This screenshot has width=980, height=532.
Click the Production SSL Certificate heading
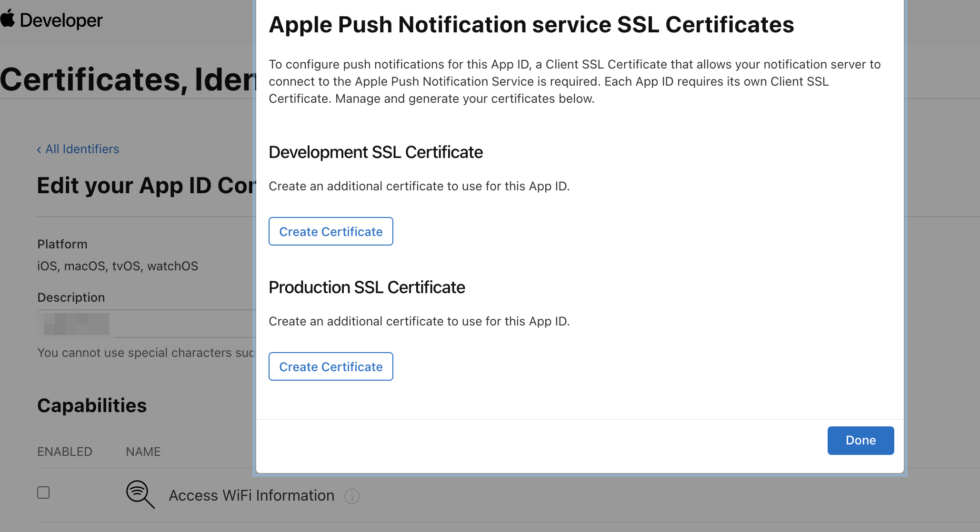click(x=367, y=287)
